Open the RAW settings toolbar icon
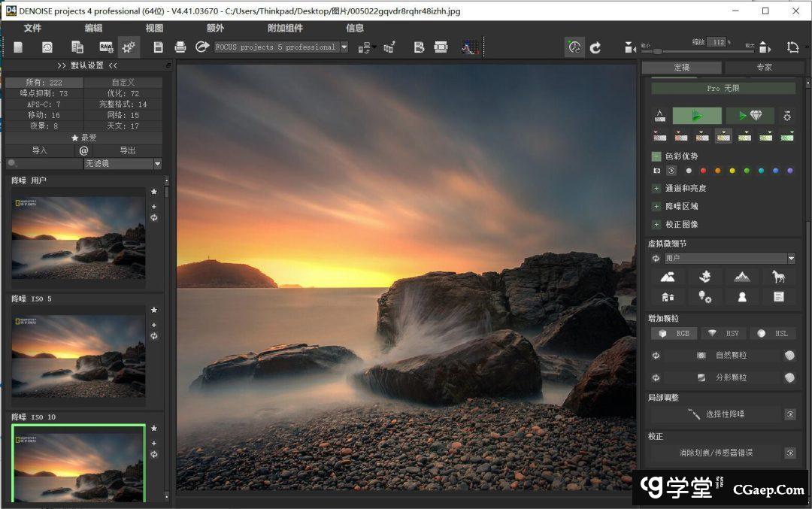Screen dimensions: 812x509 [x=106, y=47]
